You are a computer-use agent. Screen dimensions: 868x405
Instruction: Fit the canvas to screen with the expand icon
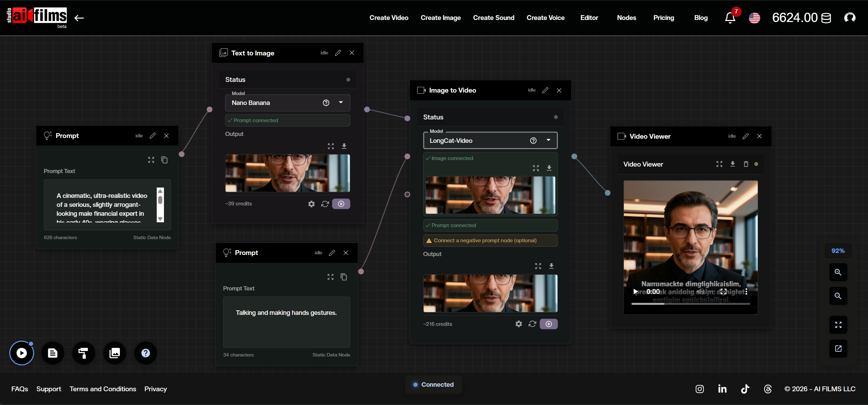pyautogui.click(x=838, y=324)
